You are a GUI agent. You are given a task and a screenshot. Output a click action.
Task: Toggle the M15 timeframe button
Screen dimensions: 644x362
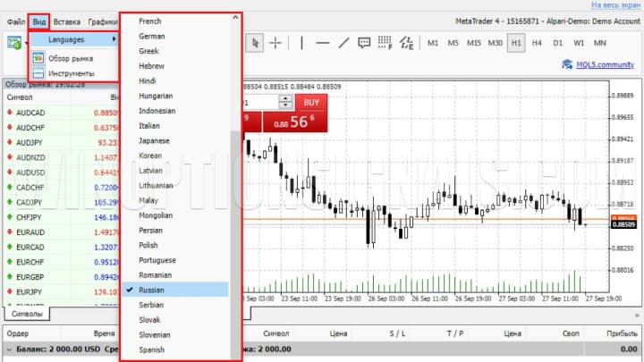[x=474, y=42]
